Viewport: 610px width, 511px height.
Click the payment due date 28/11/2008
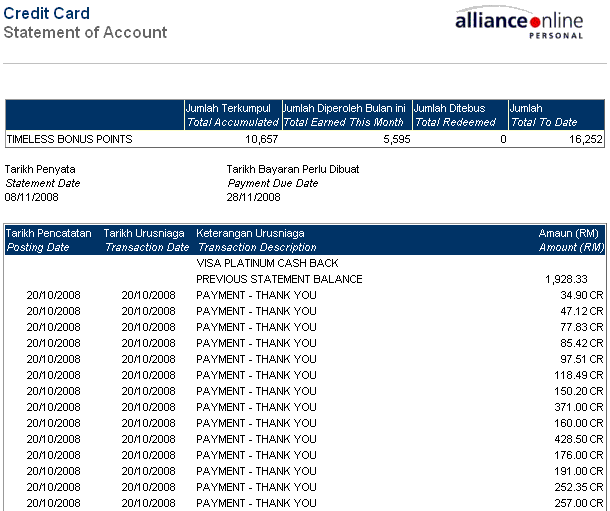pos(253,197)
